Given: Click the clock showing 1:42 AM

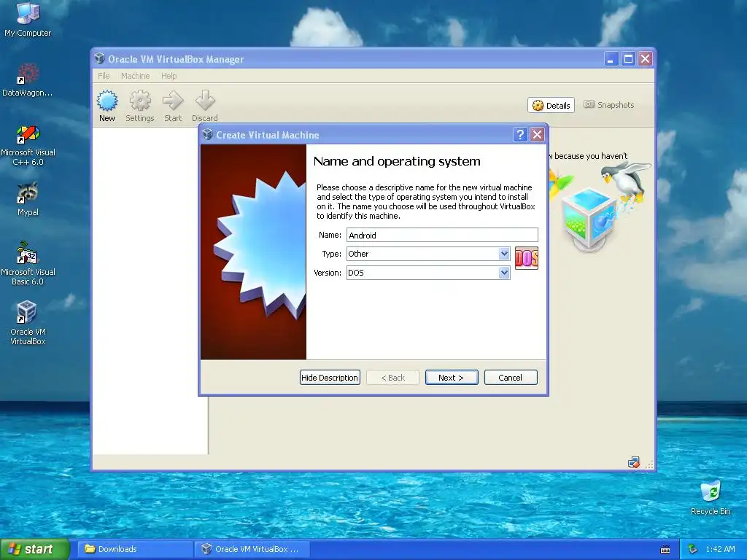Looking at the screenshot, I should click(x=720, y=549).
